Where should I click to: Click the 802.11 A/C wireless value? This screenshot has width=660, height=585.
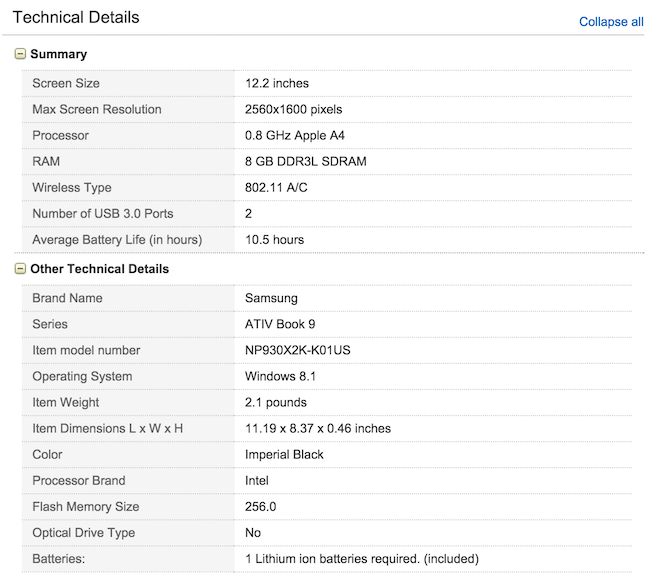point(278,187)
